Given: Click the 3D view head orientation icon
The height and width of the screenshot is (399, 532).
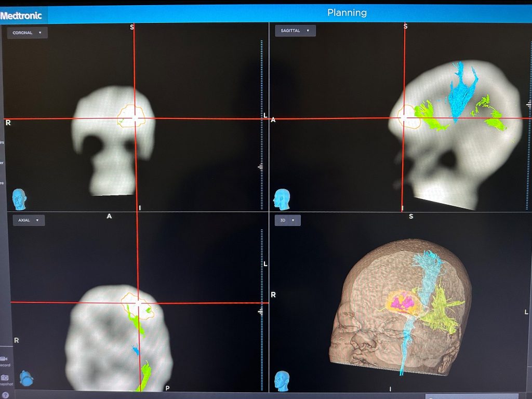Looking at the screenshot, I should click(x=282, y=381).
